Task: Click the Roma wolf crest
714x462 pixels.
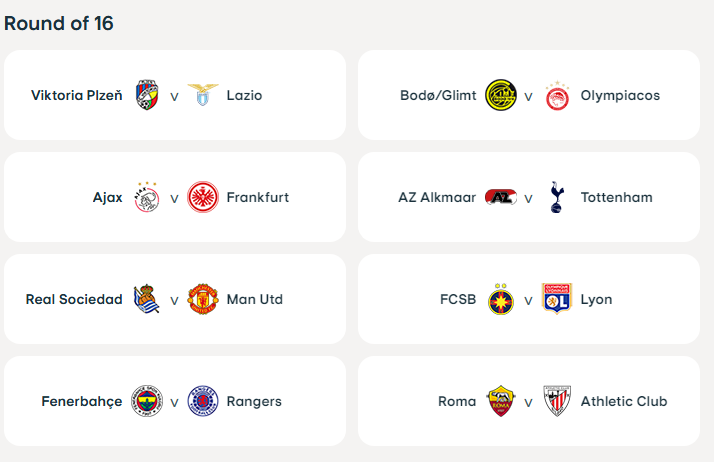Action: pyautogui.click(x=500, y=401)
